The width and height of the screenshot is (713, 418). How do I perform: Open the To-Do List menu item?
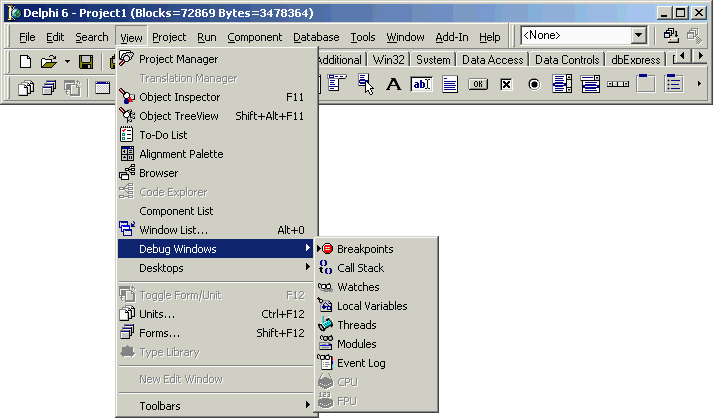pyautogui.click(x=216, y=135)
